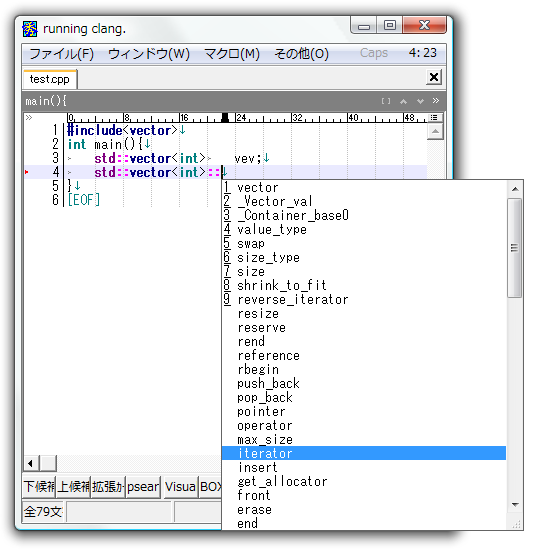
Task: Select 'reference' completion entry
Action: point(364,356)
